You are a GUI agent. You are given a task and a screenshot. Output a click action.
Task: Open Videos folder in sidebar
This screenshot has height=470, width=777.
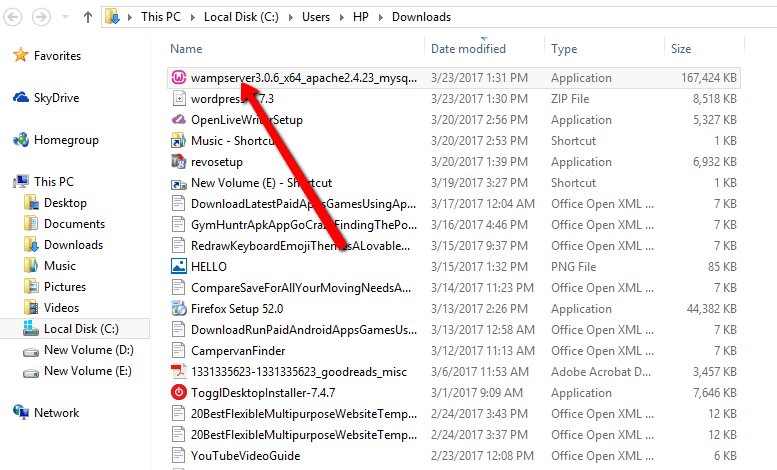coord(61,308)
